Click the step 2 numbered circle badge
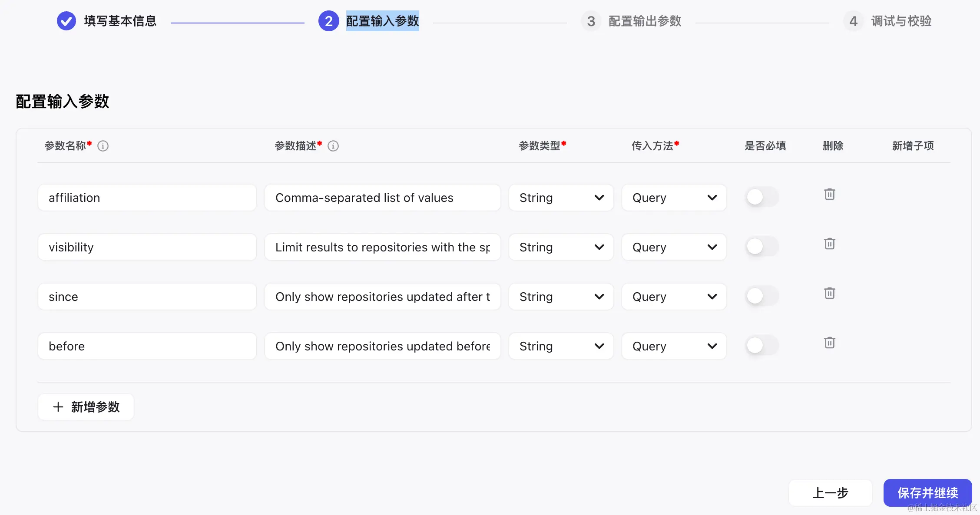Viewport: 980px width, 515px height. point(329,20)
